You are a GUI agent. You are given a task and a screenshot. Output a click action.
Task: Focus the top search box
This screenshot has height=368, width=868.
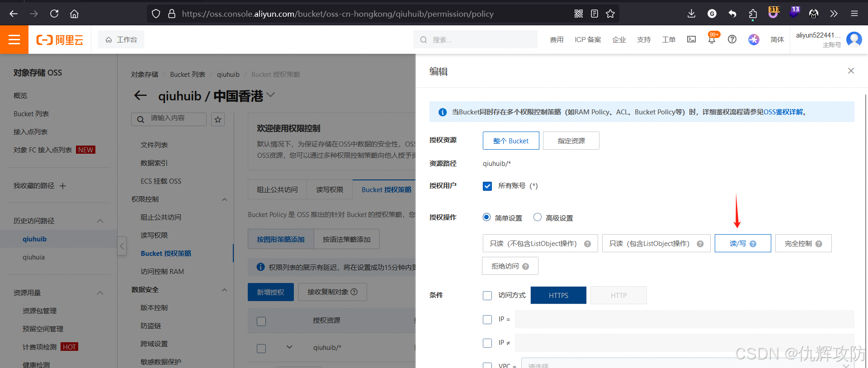(x=476, y=39)
